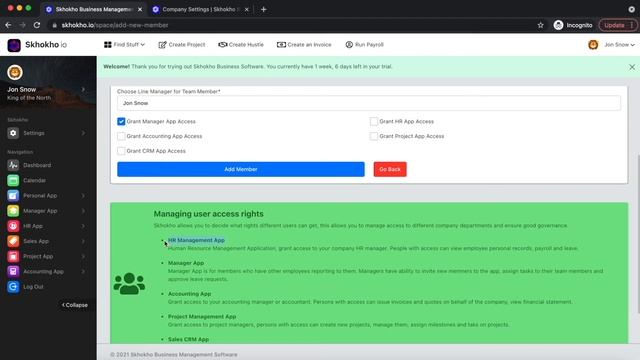Click the Create Hustle toolbar link
This screenshot has width=640, height=360.
pyautogui.click(x=241, y=44)
